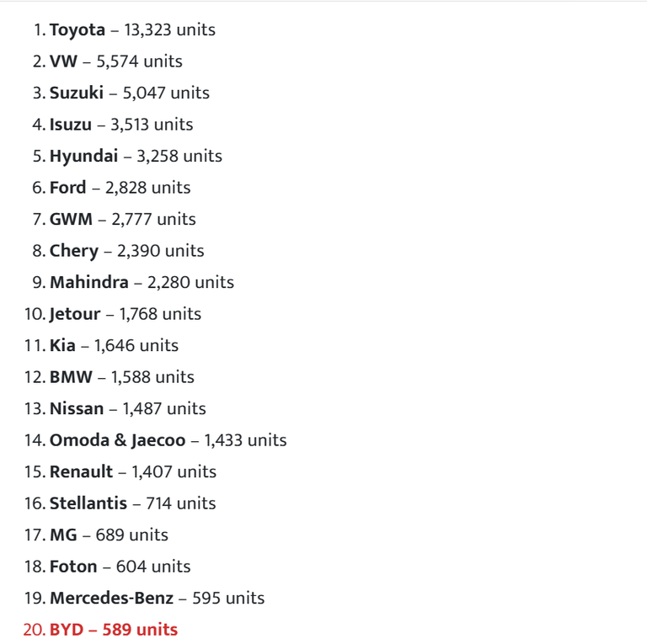The width and height of the screenshot is (647, 644).
Task: Click on Chery in the ranking
Action: (x=74, y=251)
